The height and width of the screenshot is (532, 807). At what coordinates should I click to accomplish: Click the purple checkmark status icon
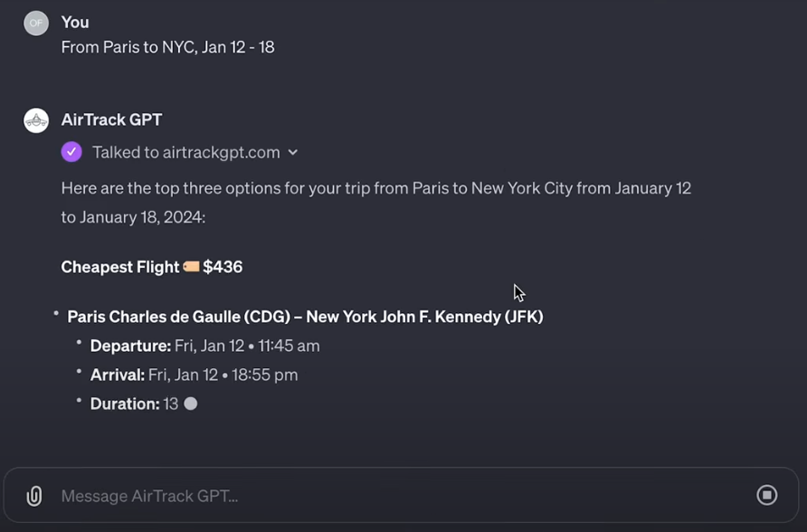point(71,152)
